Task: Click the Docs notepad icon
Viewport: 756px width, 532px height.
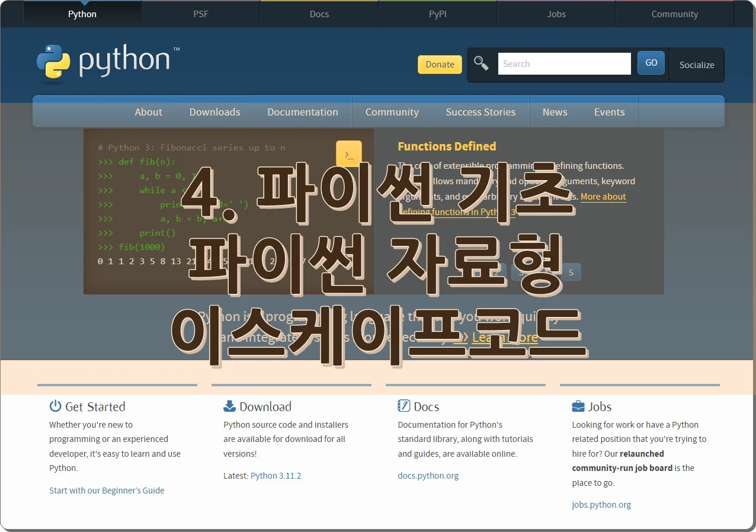Action: point(403,406)
